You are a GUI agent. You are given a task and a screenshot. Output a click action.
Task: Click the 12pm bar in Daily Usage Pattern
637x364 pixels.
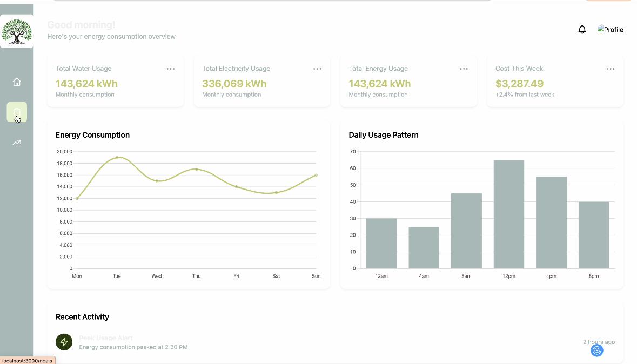pyautogui.click(x=508, y=214)
